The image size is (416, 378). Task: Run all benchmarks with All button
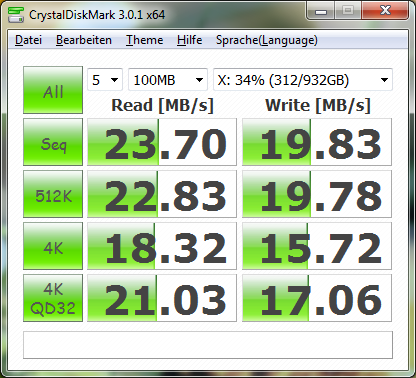tap(53, 90)
